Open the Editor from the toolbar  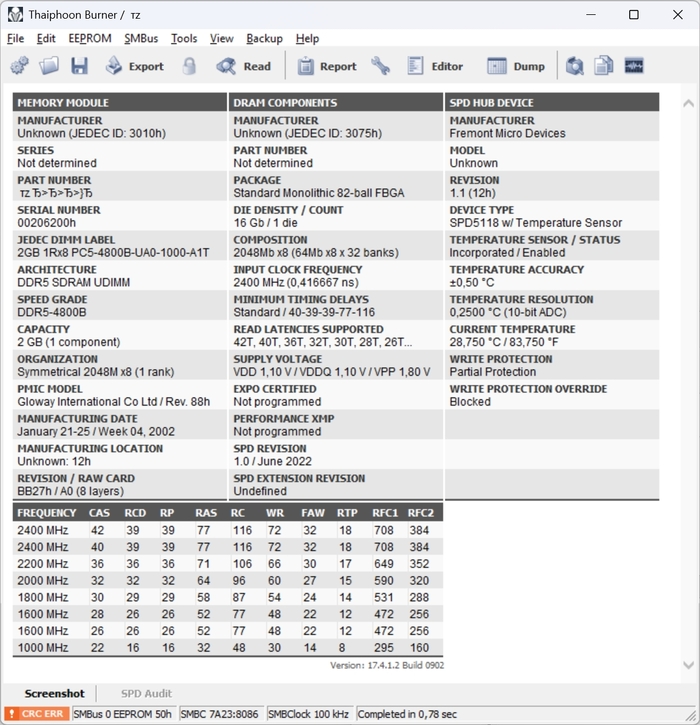[435, 66]
